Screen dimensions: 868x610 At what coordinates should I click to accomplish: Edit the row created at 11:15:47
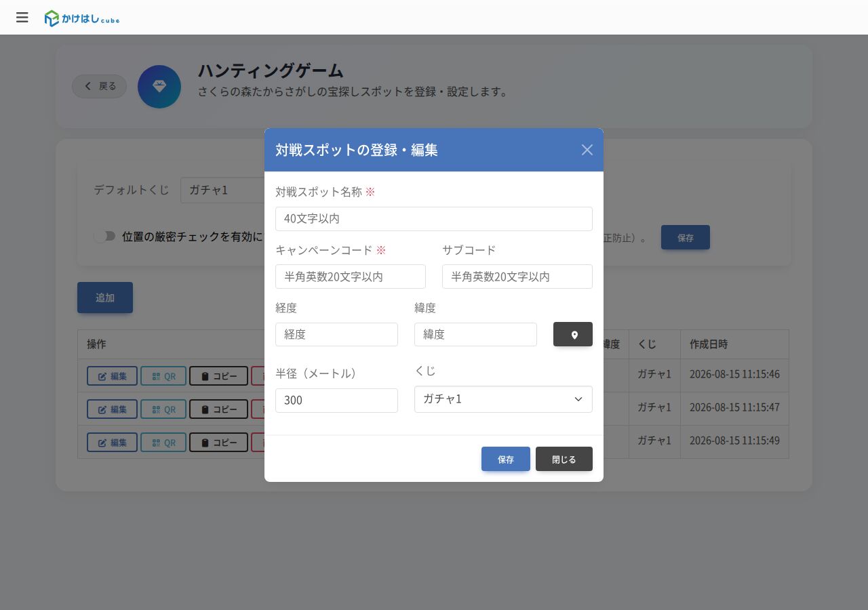point(112,409)
